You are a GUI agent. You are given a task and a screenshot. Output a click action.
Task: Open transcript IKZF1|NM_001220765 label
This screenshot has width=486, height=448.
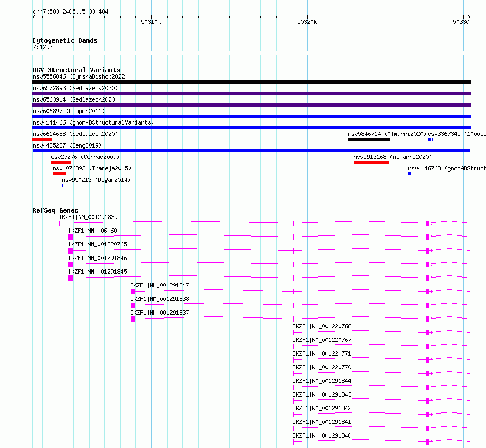pos(98,244)
